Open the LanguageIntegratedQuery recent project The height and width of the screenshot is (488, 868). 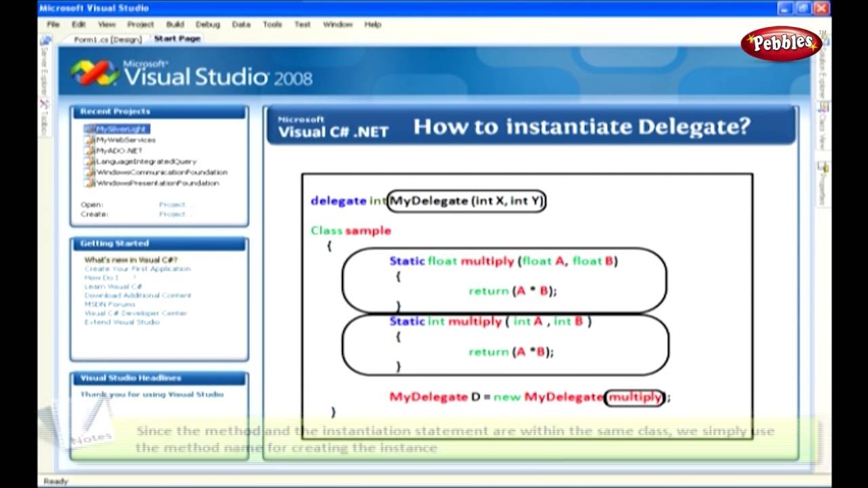[x=146, y=161]
